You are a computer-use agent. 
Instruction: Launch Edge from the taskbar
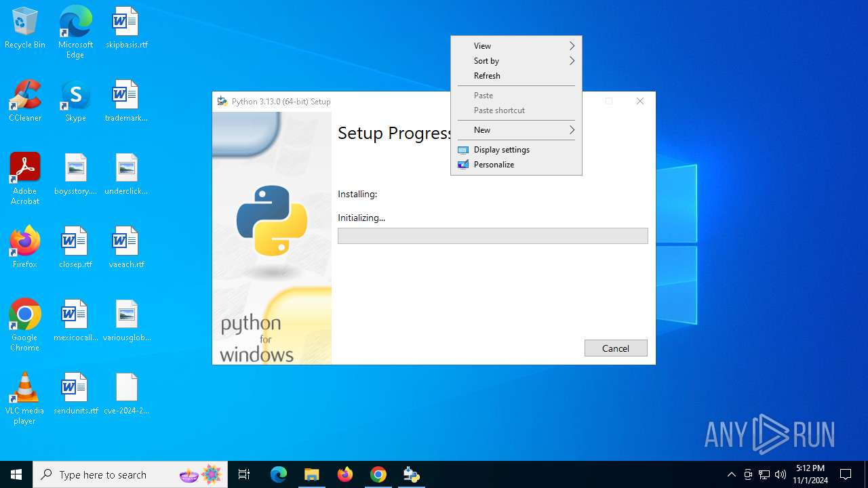coord(279,474)
